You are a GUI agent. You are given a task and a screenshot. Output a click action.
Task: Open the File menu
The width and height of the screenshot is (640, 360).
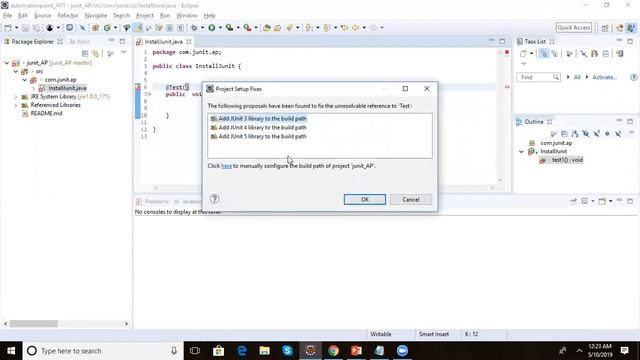point(8,16)
